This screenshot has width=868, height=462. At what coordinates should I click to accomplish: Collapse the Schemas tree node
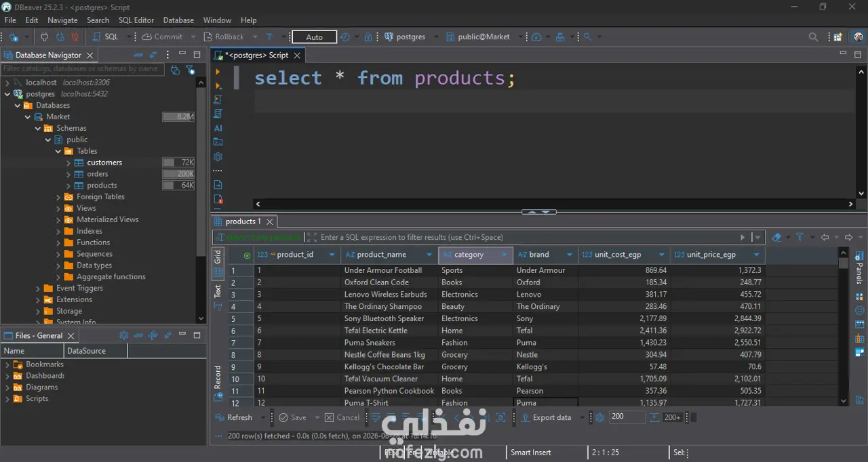pyautogui.click(x=39, y=128)
